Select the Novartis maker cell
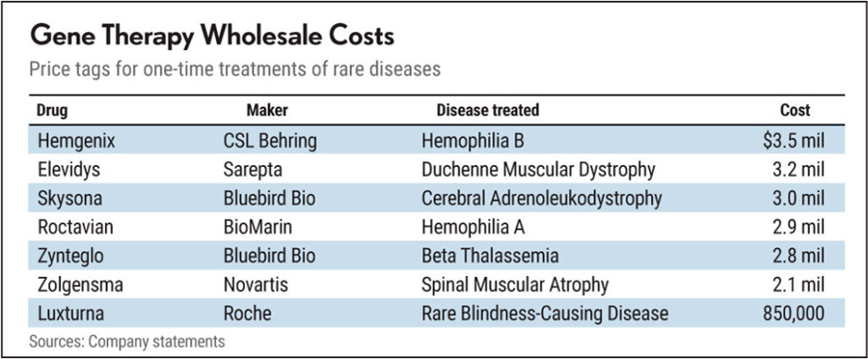This screenshot has height=359, width=868. (257, 286)
